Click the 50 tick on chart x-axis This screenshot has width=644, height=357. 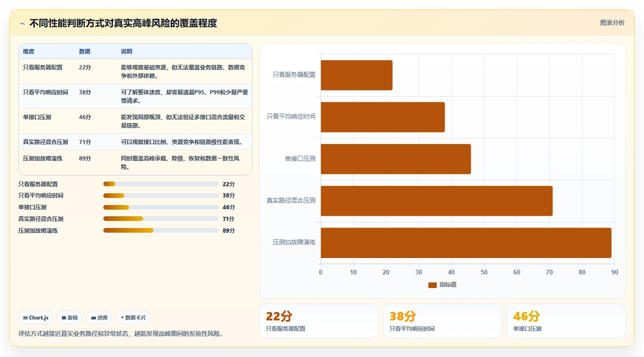(x=484, y=272)
